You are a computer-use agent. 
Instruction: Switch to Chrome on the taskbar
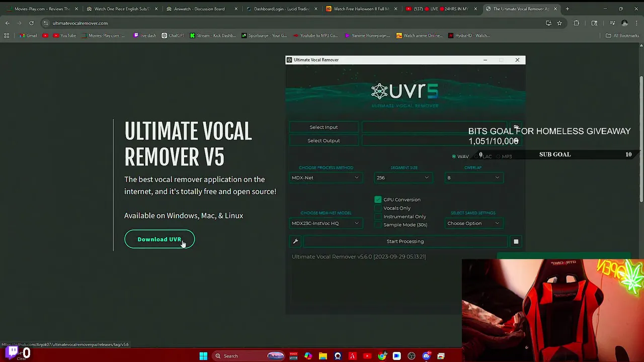tap(382, 356)
